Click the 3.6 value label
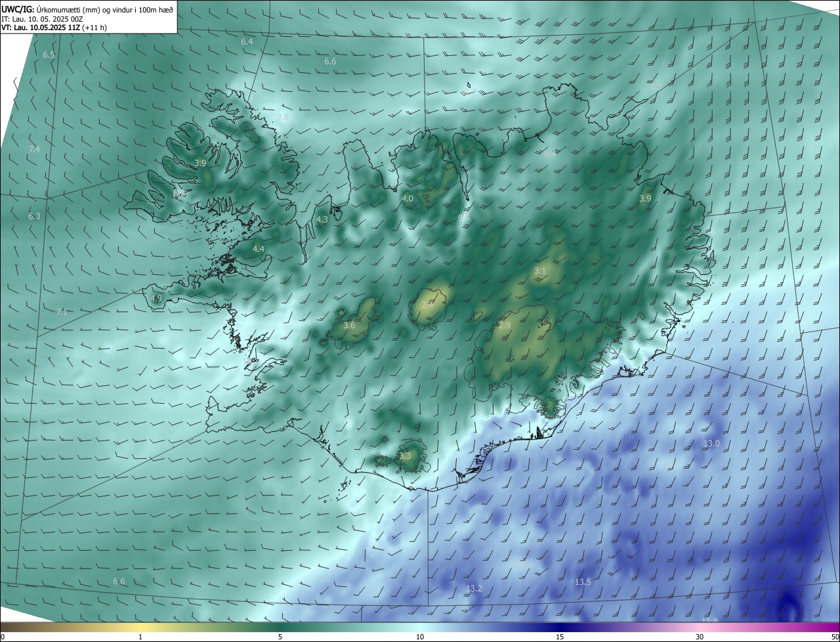 point(349,325)
